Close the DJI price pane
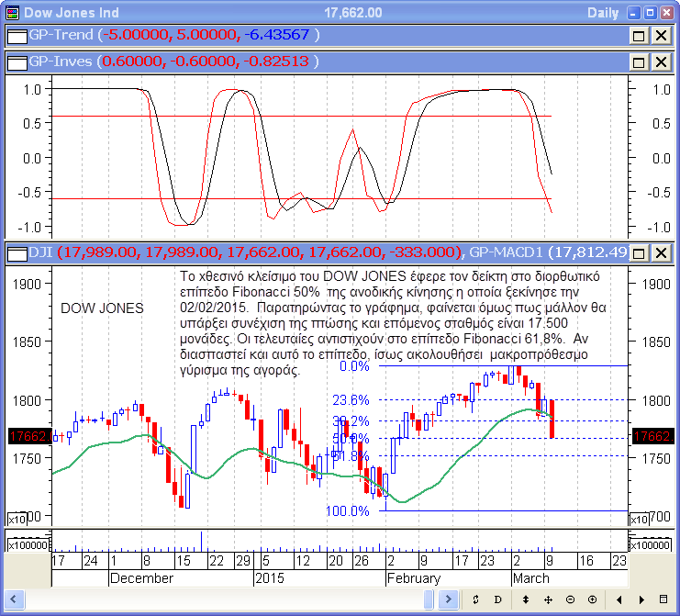The image size is (680, 616). pos(662,252)
